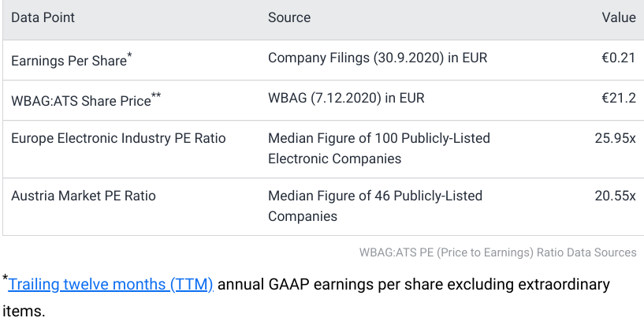Click the €0.21 earnings value
The height and width of the screenshot is (329, 644).
pos(618,58)
